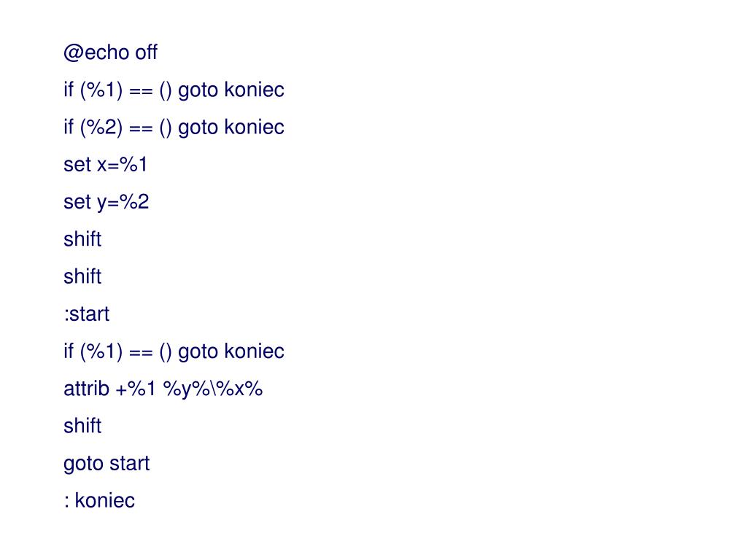Click the "@echo off" line

[x=110, y=53]
